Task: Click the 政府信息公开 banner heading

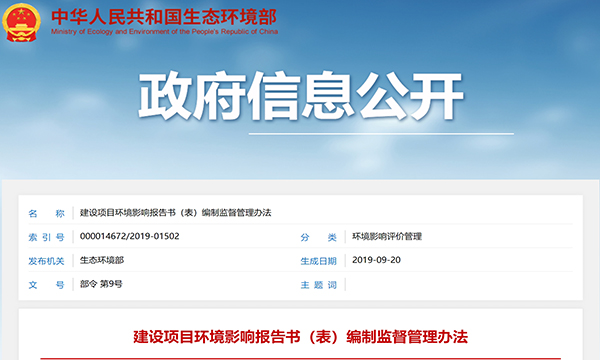Action: 301,96
